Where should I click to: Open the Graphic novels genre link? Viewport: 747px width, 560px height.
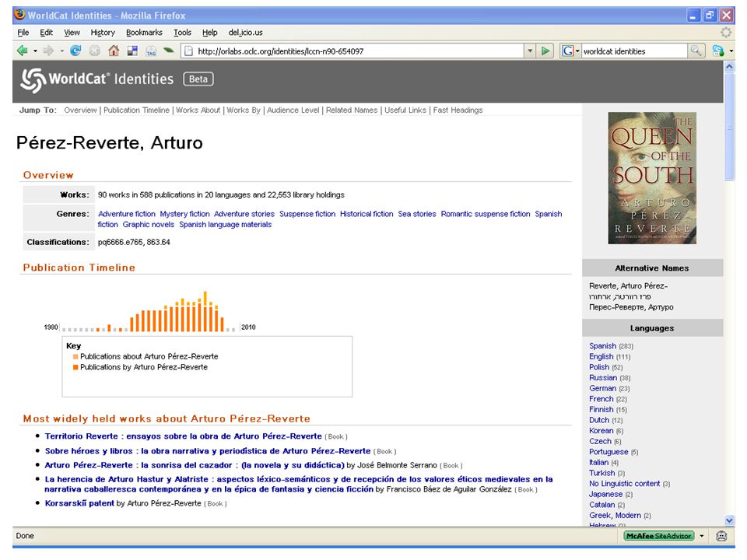(x=149, y=224)
